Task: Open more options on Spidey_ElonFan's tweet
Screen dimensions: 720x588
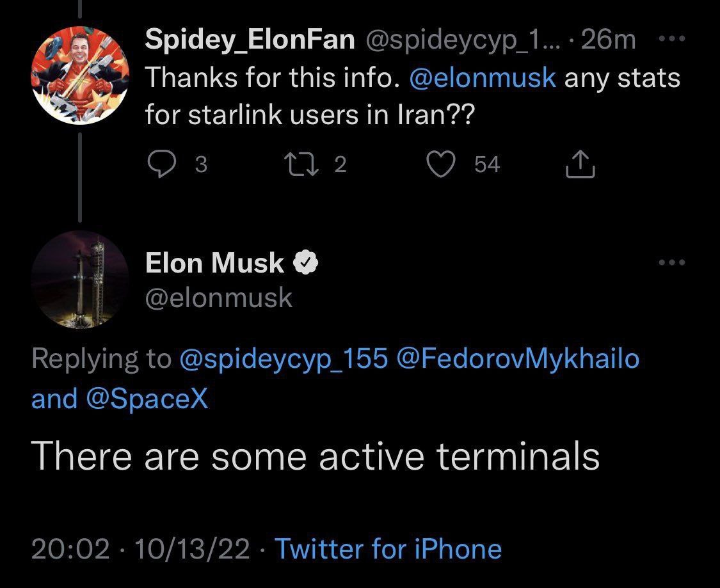Action: (x=672, y=40)
